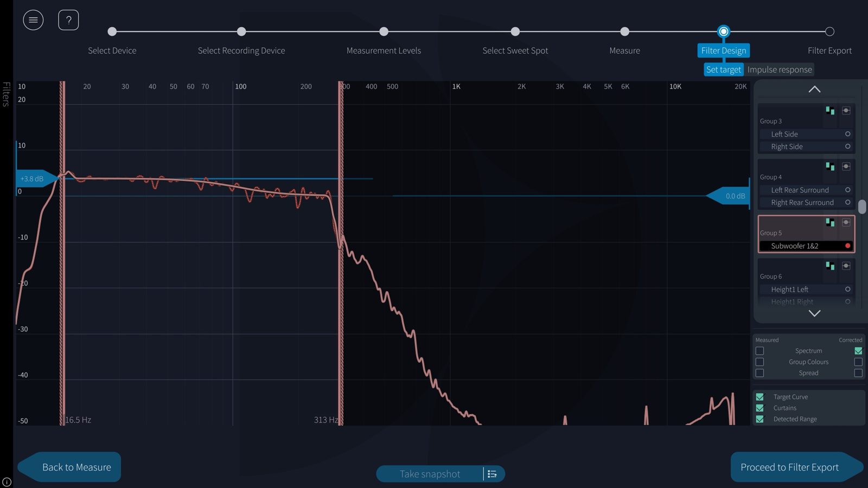This screenshot has height=488, width=868.
Task: Expand the Filters side panel
Action: [x=7, y=94]
